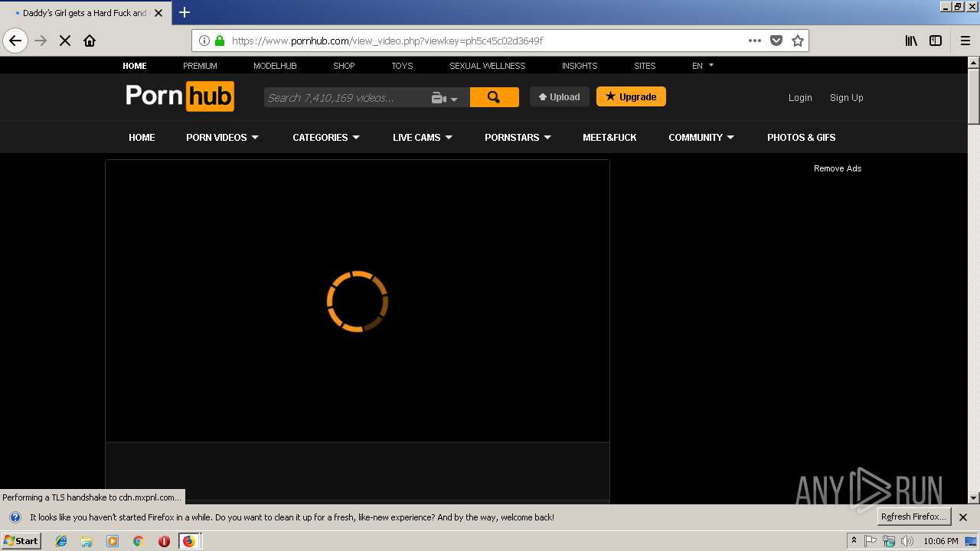Close the current browser tab
980x551 pixels.
[x=159, y=13]
